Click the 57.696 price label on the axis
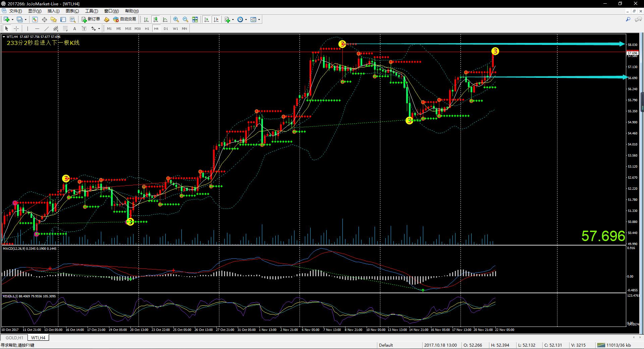644x349 pixels. (x=632, y=53)
